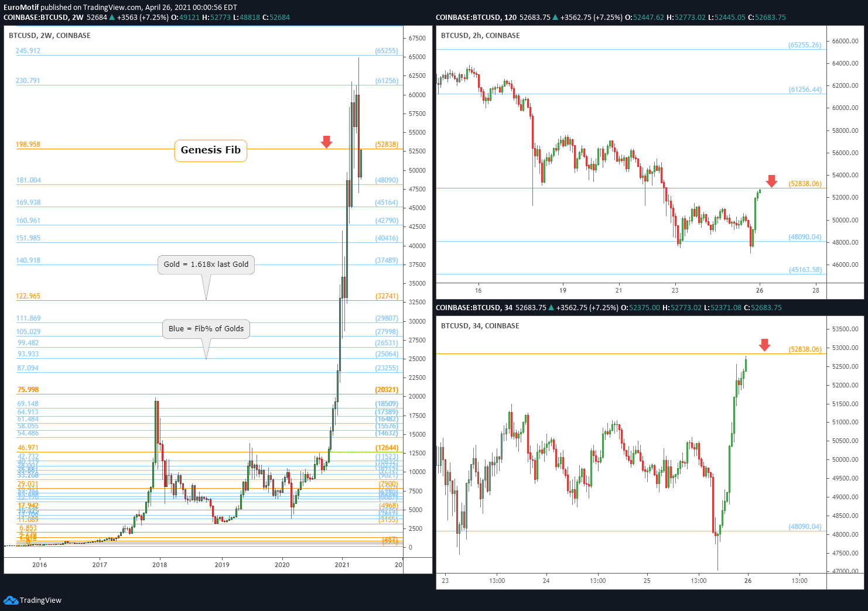Click the BTCUSD, 2W, COINBASE chart title
868x611 pixels.
[x=50, y=36]
